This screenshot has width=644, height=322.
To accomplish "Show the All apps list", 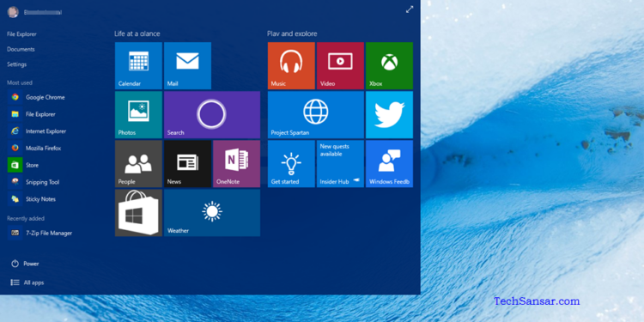I will (x=27, y=283).
